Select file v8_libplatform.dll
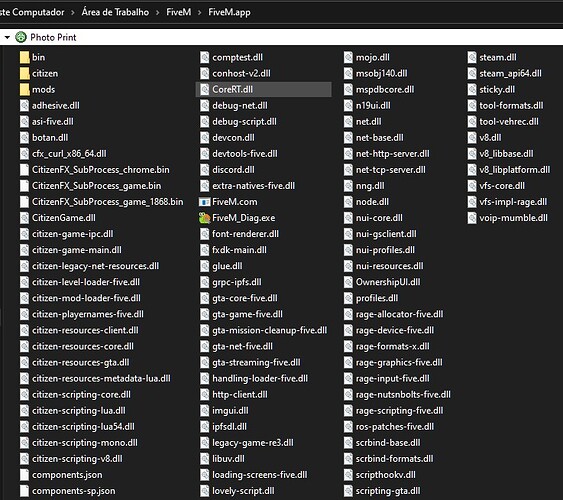Screen dimensions: 563x500 (x=515, y=170)
